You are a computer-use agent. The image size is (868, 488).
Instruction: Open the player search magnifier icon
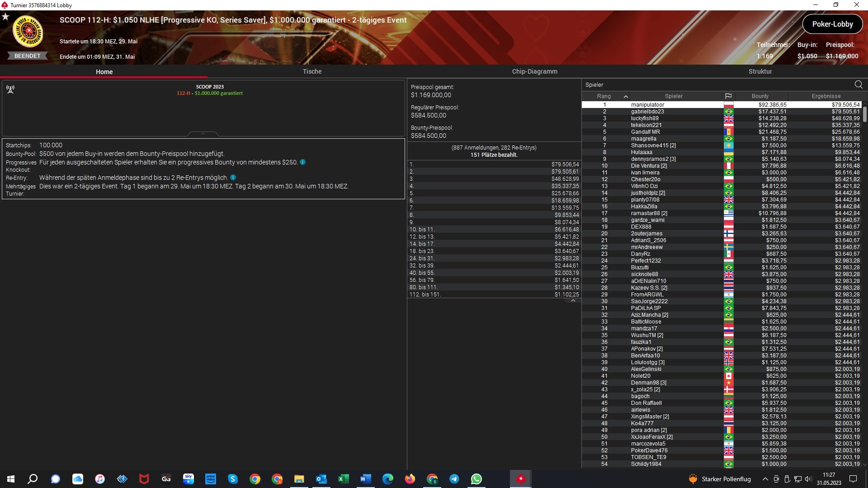pyautogui.click(x=858, y=84)
